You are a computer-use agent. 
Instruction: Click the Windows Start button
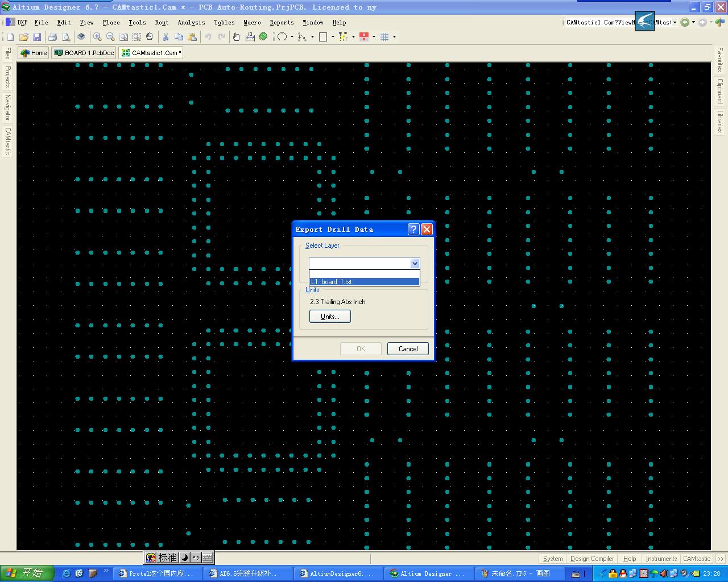coord(27,573)
